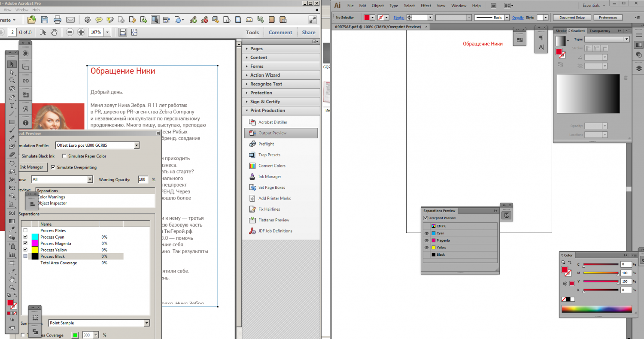Select the Type tool in Illustrator toolbox
The width and height of the screenshot is (644, 339).
(x=12, y=106)
